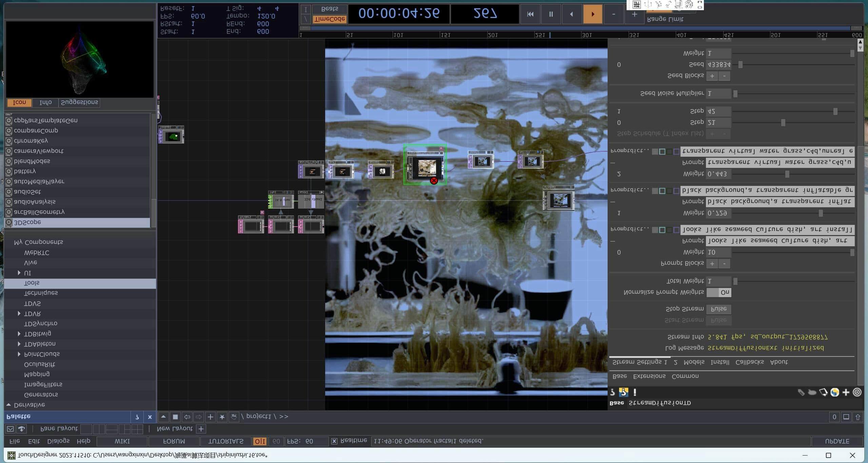868x463 pixels.
Task: Click the paperclip tag icon in parameter header
Action: click(x=801, y=392)
